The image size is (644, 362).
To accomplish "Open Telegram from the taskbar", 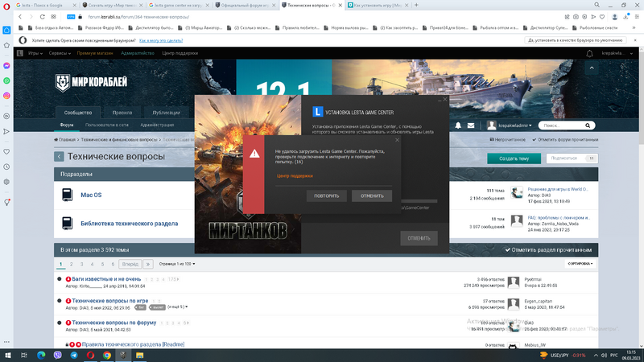I will [74, 355].
